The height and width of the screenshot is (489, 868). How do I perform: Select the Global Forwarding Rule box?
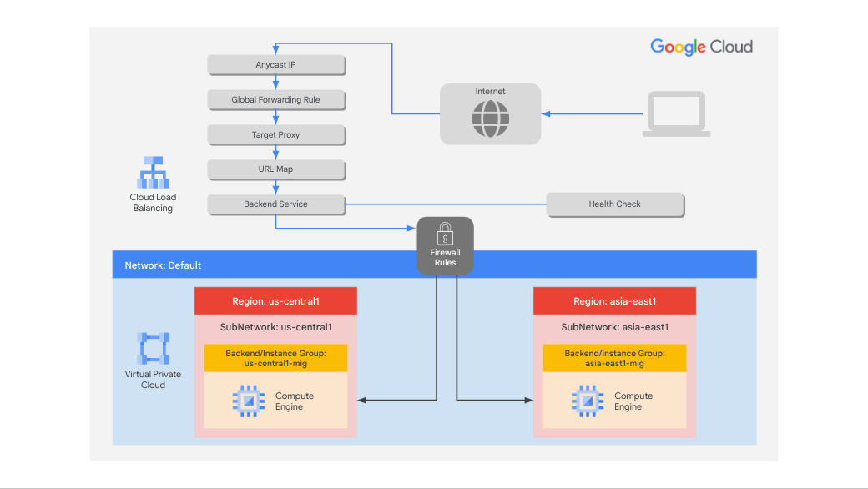pyautogui.click(x=276, y=100)
